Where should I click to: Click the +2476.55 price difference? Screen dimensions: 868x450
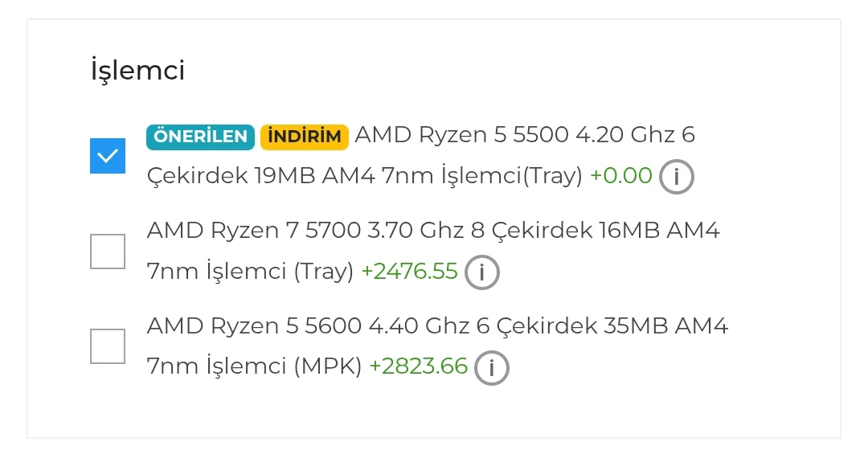point(409,272)
